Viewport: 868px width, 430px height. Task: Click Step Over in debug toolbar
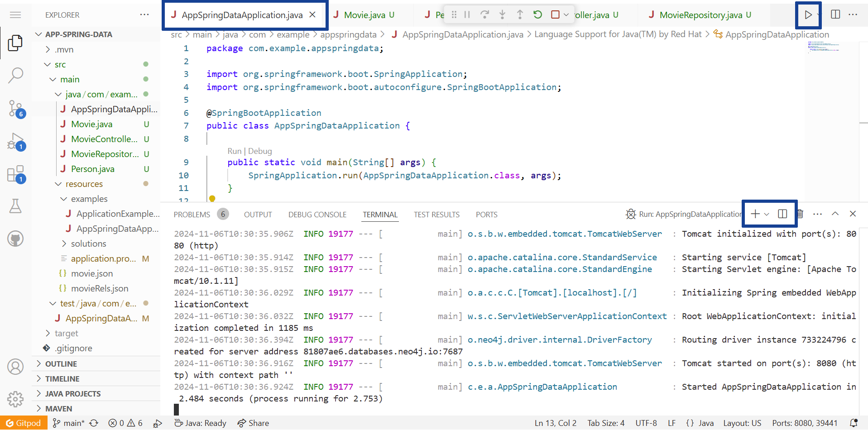484,14
